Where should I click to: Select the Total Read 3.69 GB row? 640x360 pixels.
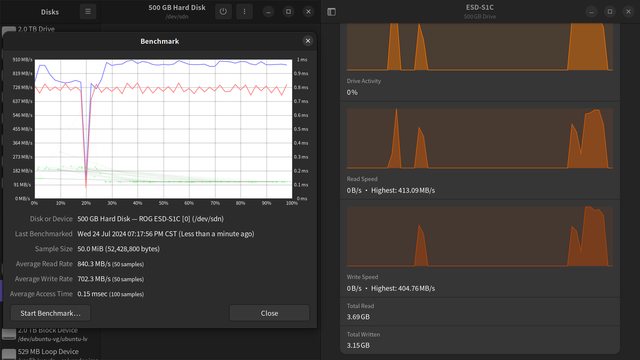pyautogui.click(x=480, y=311)
